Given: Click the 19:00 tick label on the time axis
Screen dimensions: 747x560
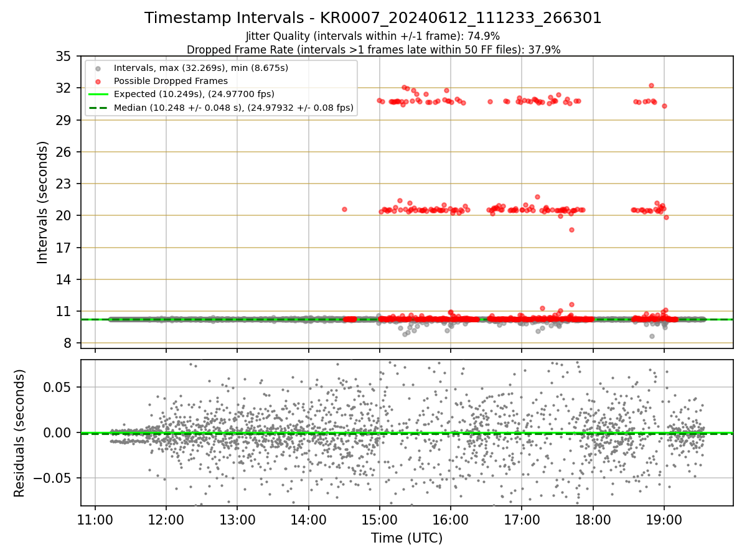Looking at the screenshot, I should click(664, 520).
